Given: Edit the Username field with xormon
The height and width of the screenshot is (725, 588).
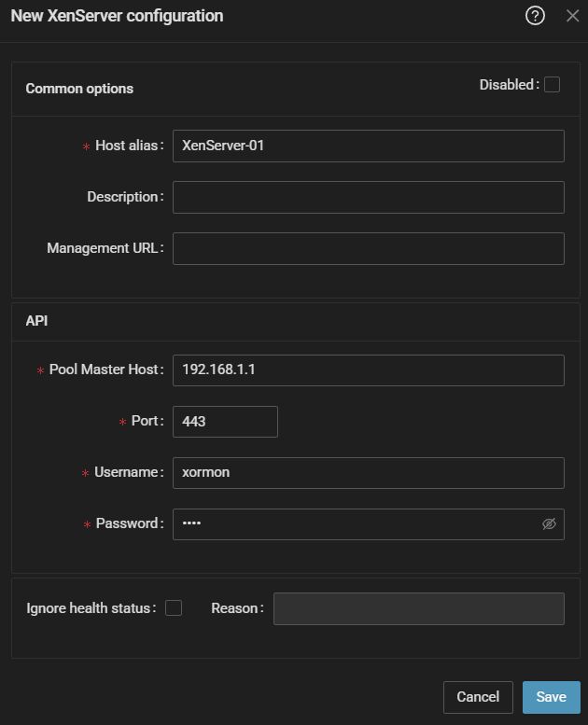Looking at the screenshot, I should click(x=369, y=473).
